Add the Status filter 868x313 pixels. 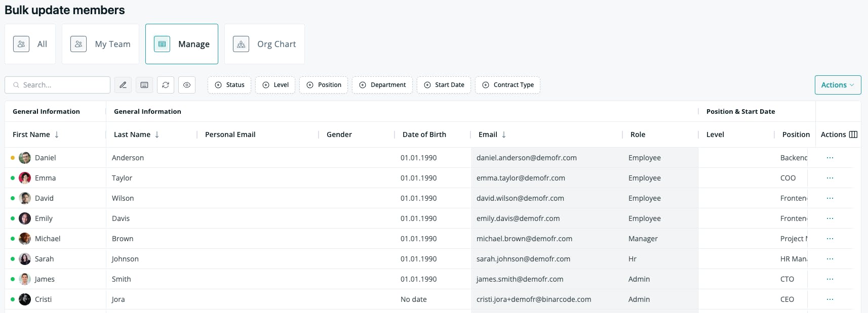[x=229, y=85]
